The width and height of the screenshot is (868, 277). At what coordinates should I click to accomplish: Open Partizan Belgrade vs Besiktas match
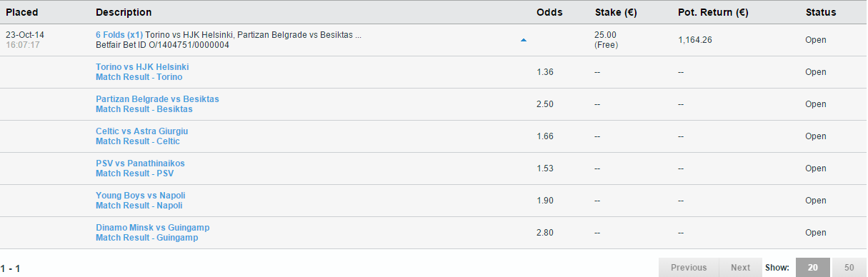point(157,99)
